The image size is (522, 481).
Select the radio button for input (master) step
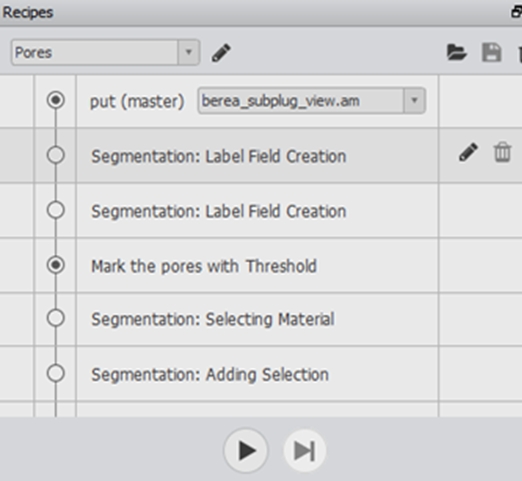[56, 100]
